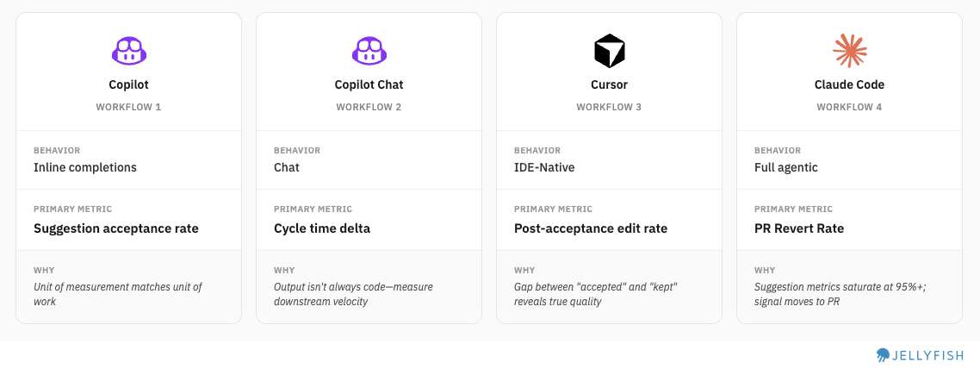The image size is (980, 369).
Task: Click the WORKFLOW 4 label
Action: pyautogui.click(x=849, y=107)
